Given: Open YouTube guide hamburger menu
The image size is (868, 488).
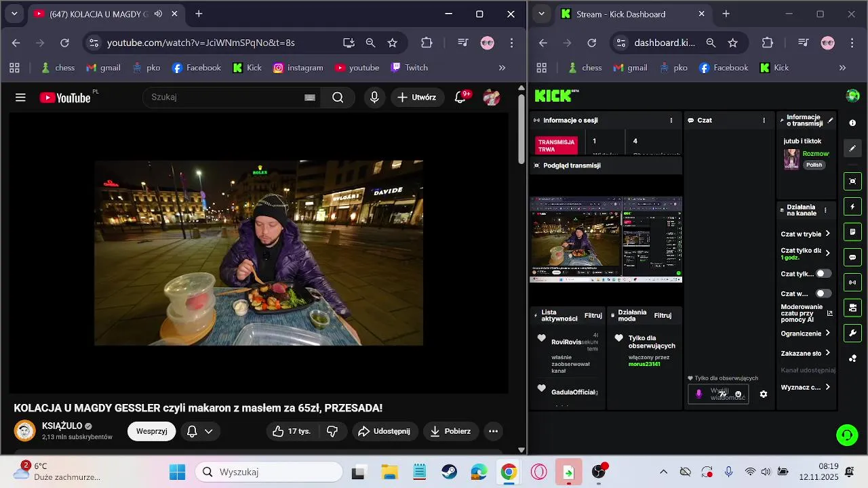Looking at the screenshot, I should pos(20,98).
